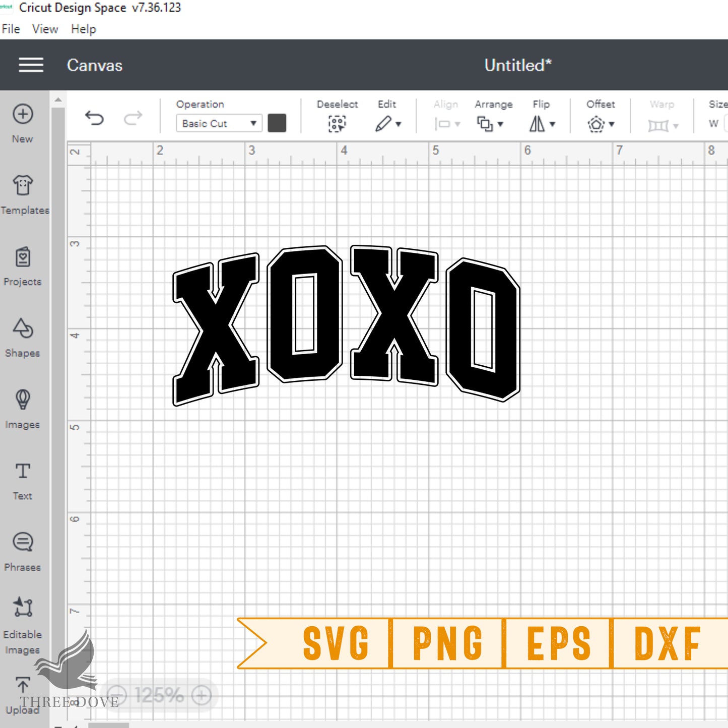Open the Help menu
The width and height of the screenshot is (728, 728).
pos(83,29)
